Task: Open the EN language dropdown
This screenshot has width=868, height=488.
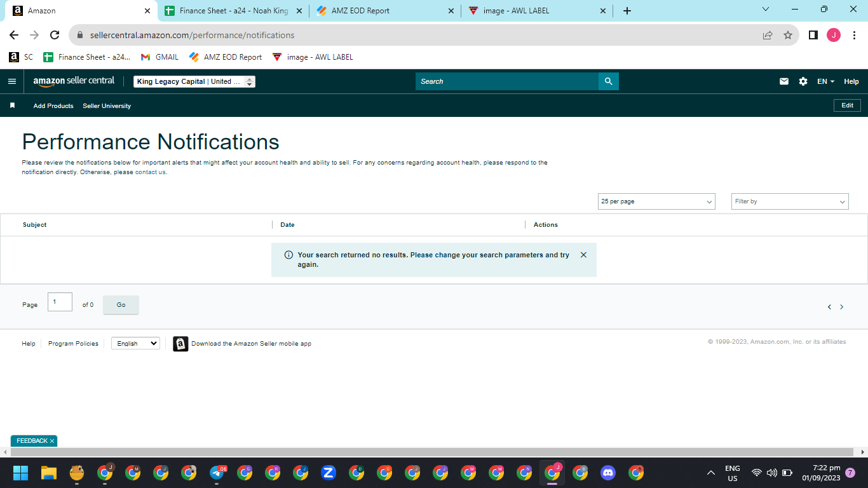Action: click(x=825, y=81)
